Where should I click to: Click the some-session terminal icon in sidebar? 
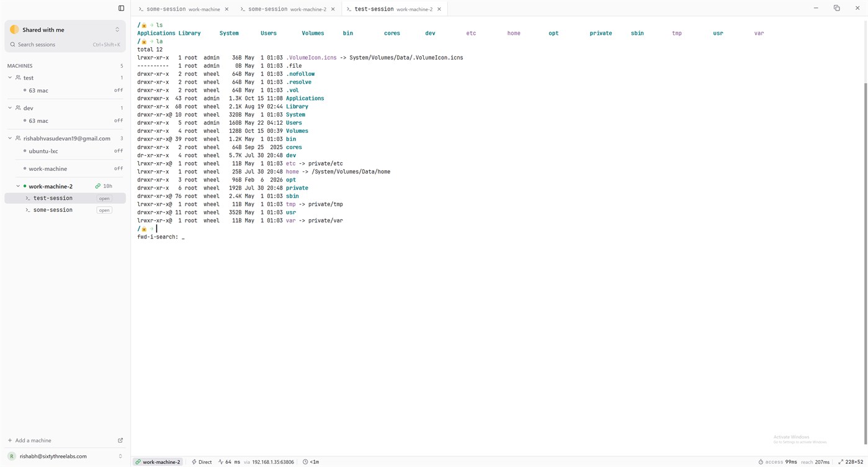[x=28, y=210]
